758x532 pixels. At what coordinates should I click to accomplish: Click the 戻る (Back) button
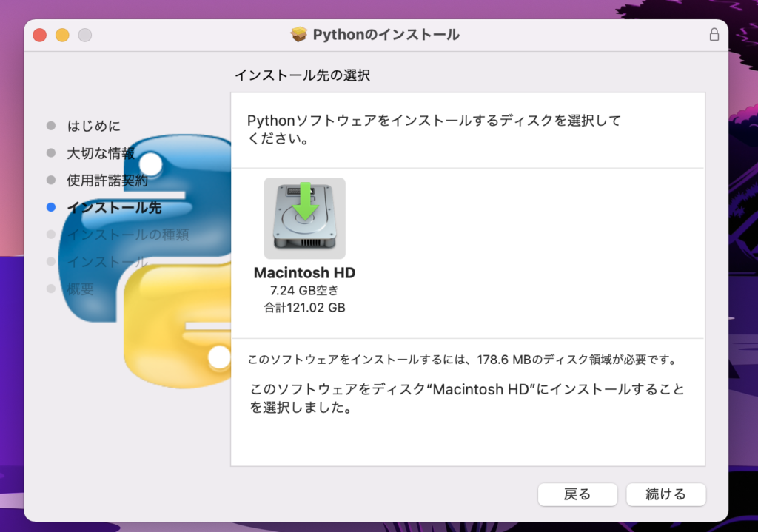pyautogui.click(x=577, y=494)
